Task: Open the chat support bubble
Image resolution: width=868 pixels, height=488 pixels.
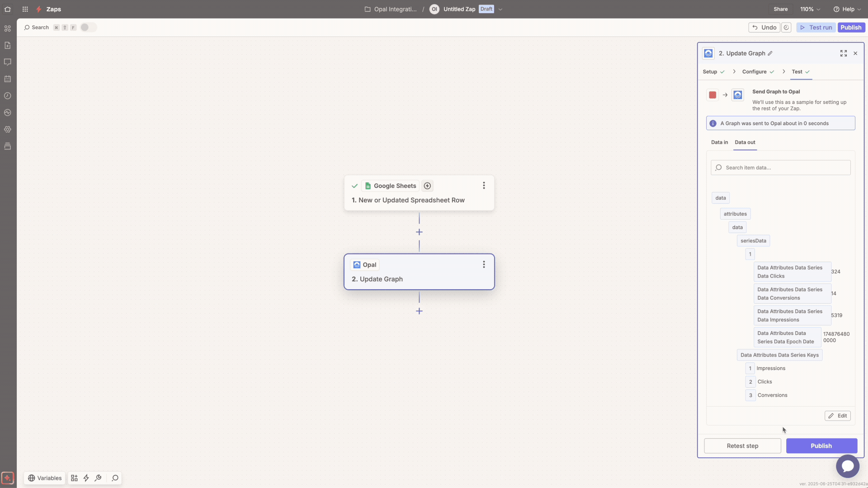Action: tap(847, 466)
